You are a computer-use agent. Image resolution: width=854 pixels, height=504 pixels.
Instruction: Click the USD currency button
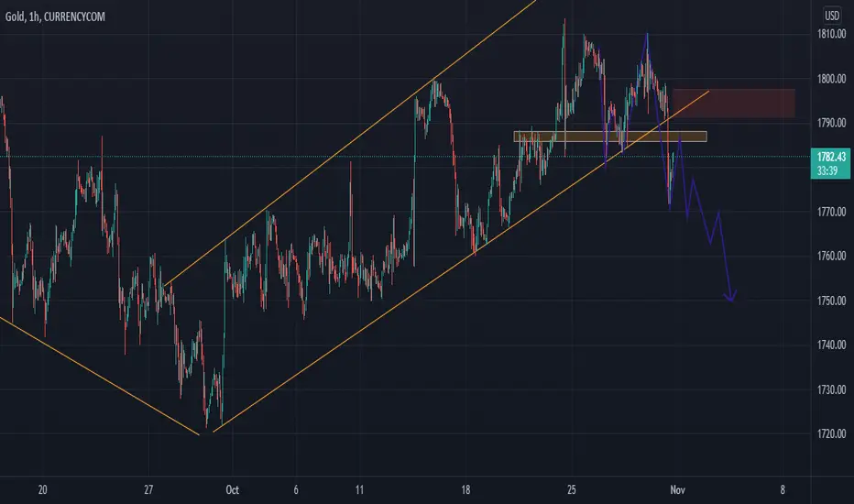tap(831, 16)
